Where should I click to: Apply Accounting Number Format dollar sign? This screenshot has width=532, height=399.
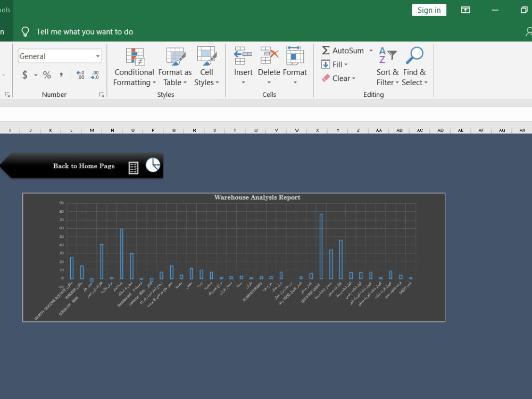coord(25,75)
